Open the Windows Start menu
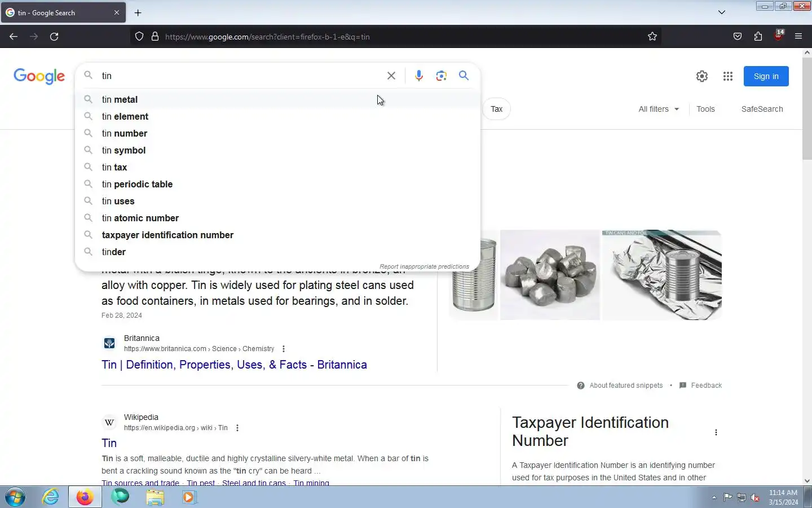 tap(15, 497)
